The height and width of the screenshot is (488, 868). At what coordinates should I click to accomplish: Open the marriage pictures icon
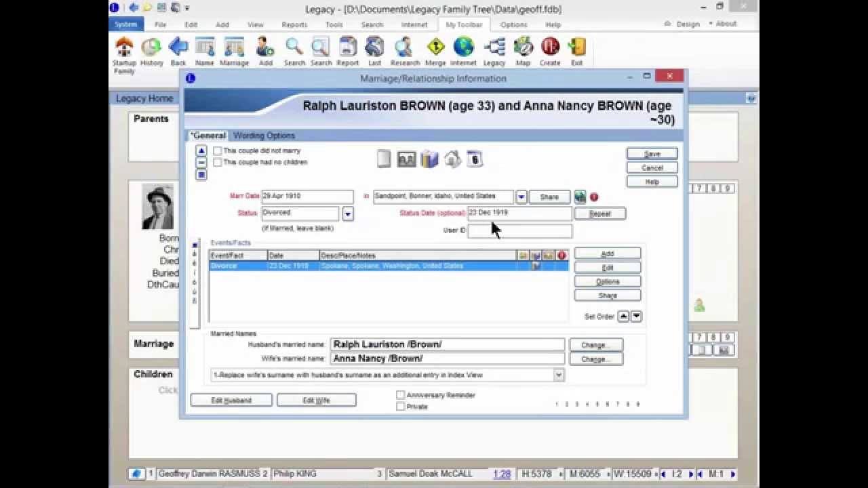[x=406, y=159]
